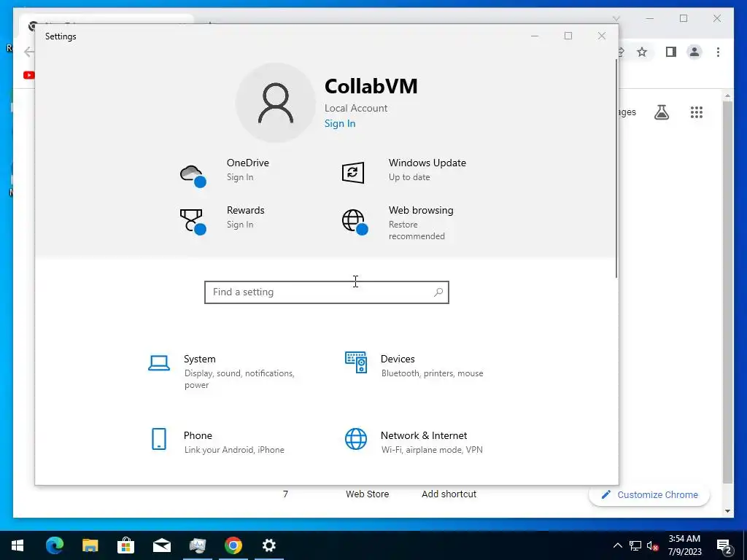Viewport: 747px width, 560px height.
Task: Bookmark this page with the star icon
Action: [642, 52]
